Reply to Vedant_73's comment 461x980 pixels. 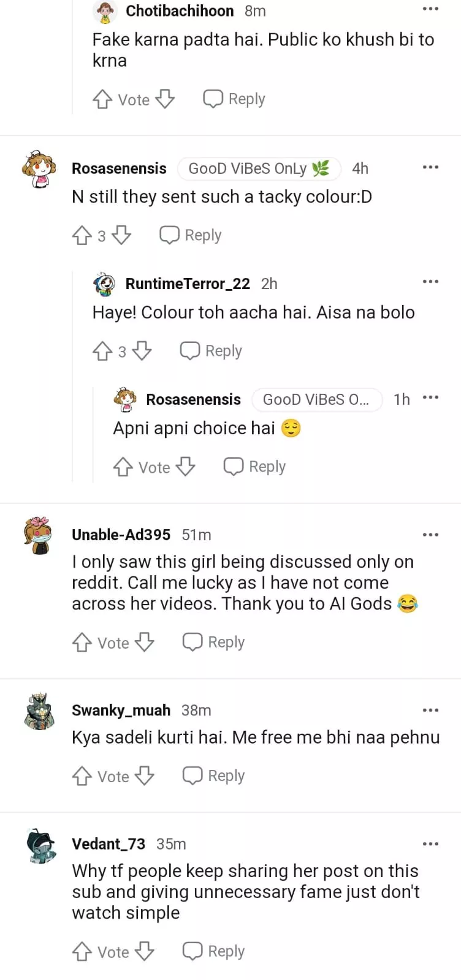(214, 951)
